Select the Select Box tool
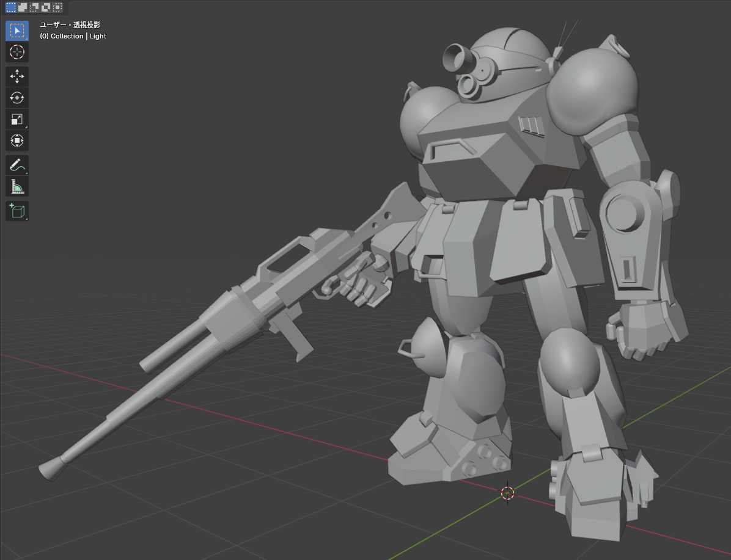Viewport: 731px width, 560px height. tap(17, 31)
